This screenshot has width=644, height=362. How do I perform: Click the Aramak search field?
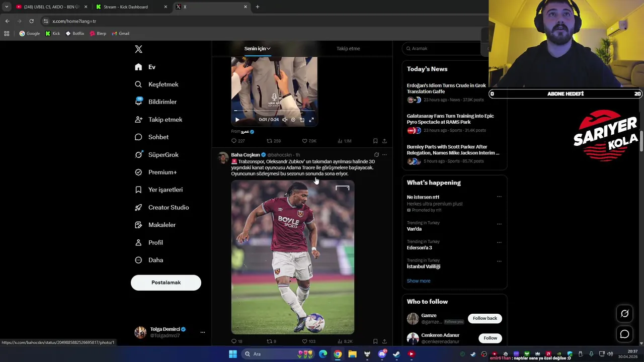pyautogui.click(x=445, y=49)
